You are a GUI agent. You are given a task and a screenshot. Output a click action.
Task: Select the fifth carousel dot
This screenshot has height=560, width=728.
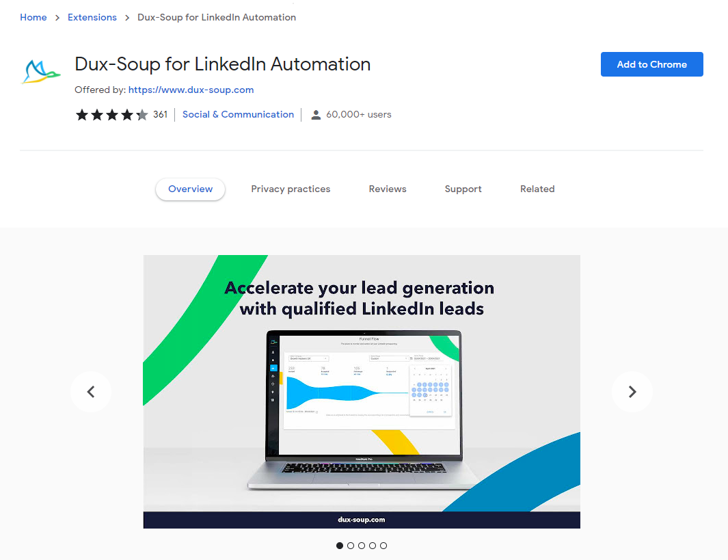383,546
